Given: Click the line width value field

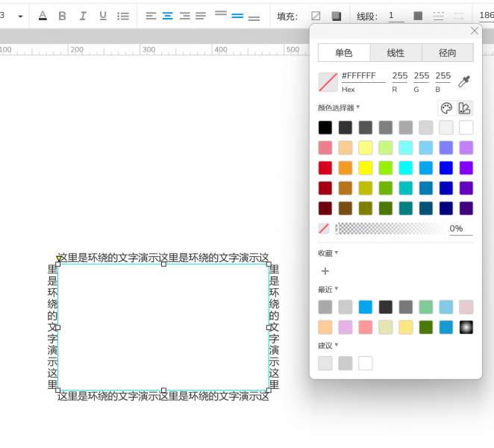Looking at the screenshot, I should [396, 16].
